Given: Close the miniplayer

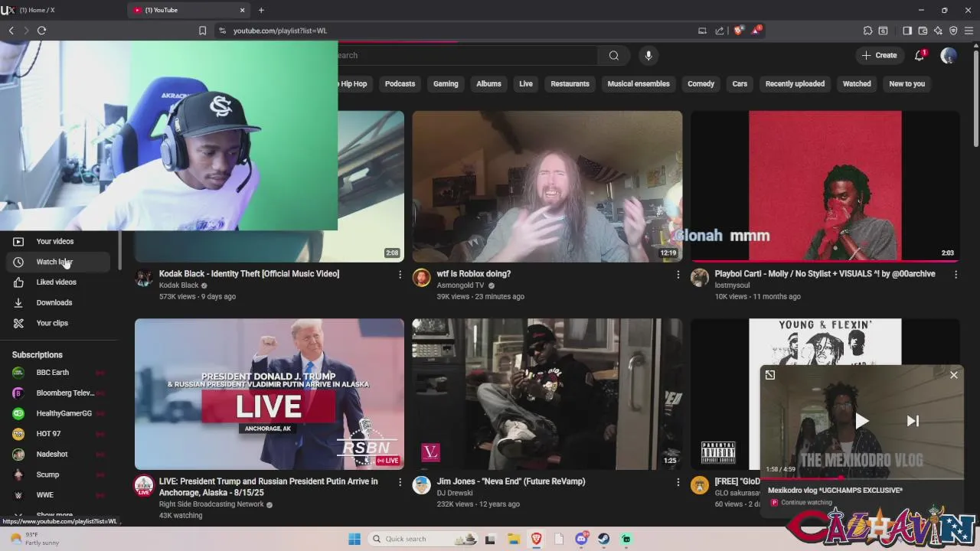Looking at the screenshot, I should coord(954,375).
